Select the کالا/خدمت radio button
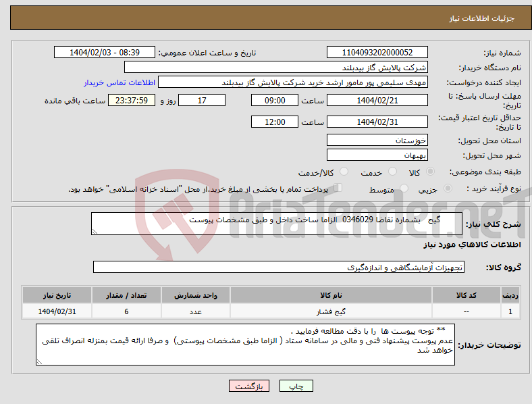Screen dimensions: 532x404 tap(344, 172)
